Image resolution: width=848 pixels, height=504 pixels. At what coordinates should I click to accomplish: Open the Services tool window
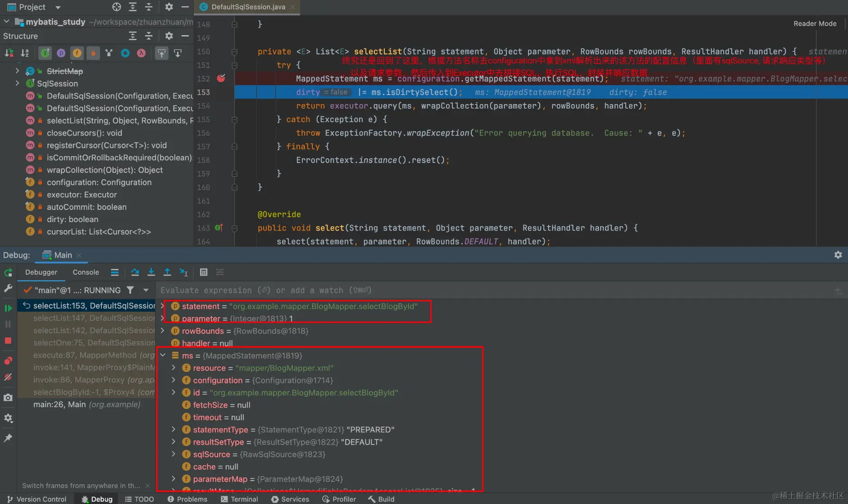tap(291, 499)
